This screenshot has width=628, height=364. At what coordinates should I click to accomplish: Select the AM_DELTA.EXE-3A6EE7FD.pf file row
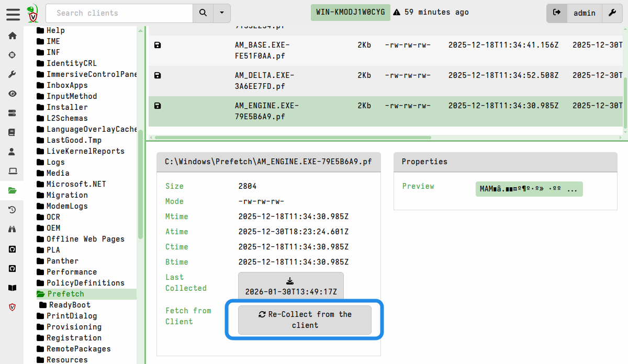click(264, 81)
